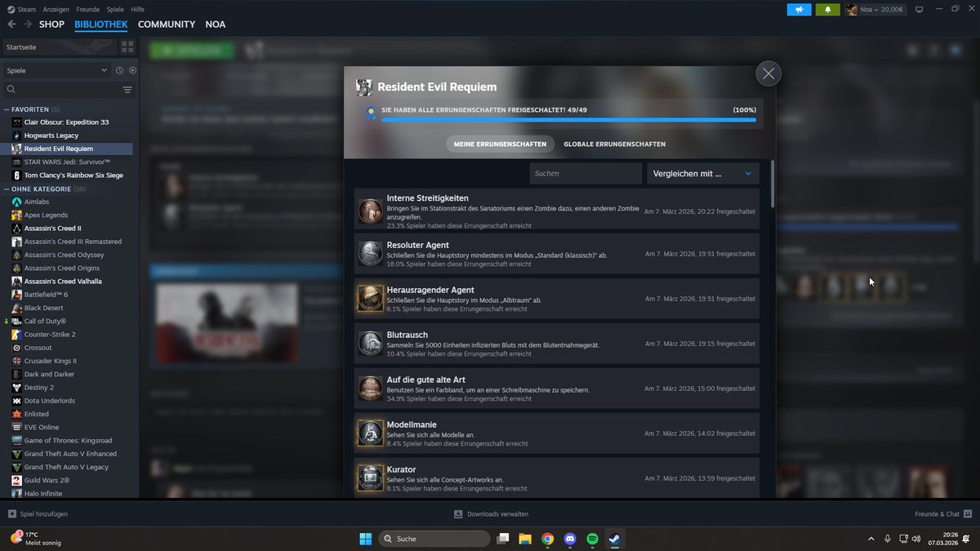Image resolution: width=980 pixels, height=551 pixels.
Task: Open Google Chrome from the taskbar
Action: pyautogui.click(x=547, y=539)
